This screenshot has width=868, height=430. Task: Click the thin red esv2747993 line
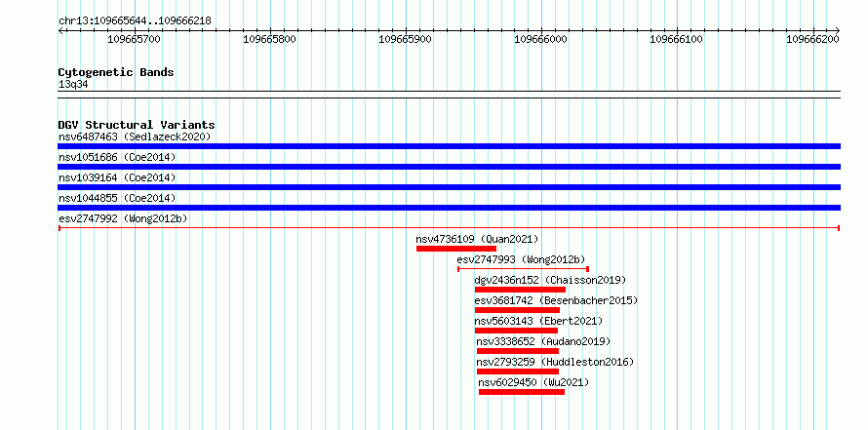[523, 269]
